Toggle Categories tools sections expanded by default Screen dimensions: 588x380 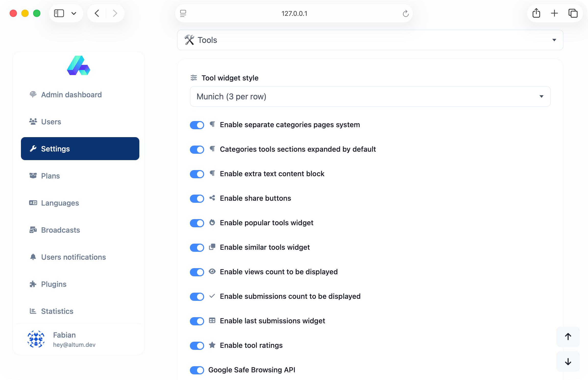(197, 149)
